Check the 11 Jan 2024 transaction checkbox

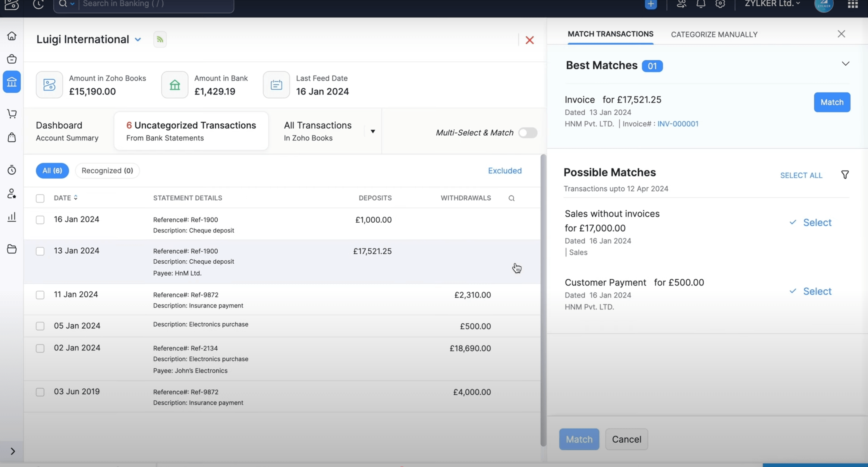(40, 295)
